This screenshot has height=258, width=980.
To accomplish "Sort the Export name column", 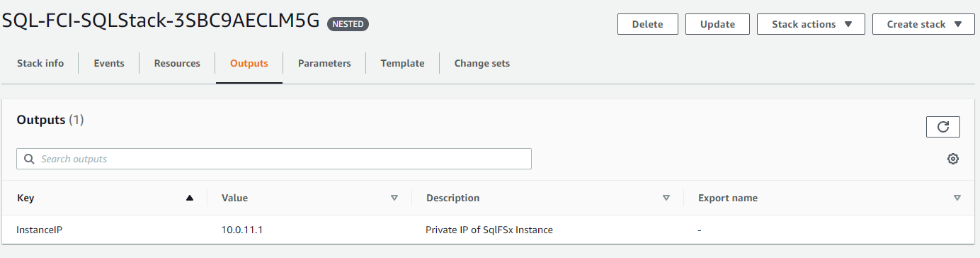I will coord(957,198).
